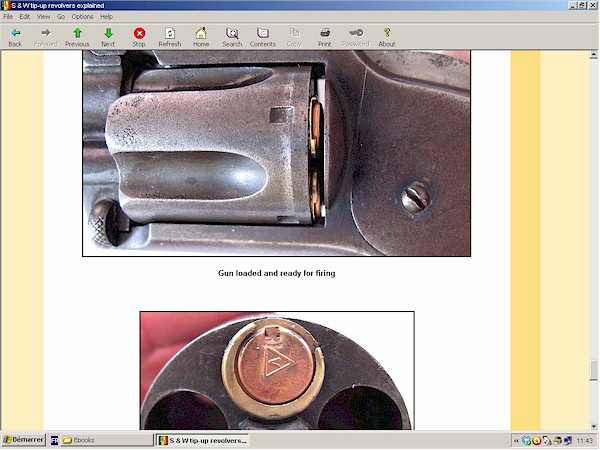Image resolution: width=600 pixels, height=450 pixels.
Task: Click the FR language indicator in taskbar
Action: coord(54,440)
